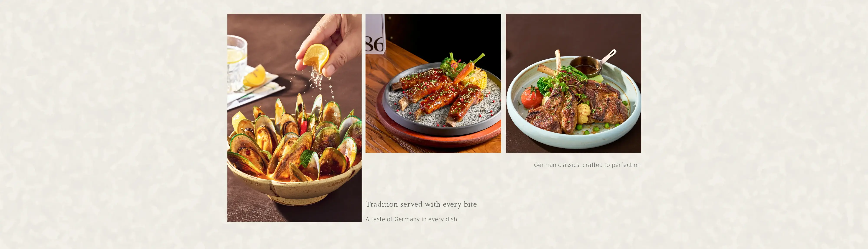
Task: Click the exposed lamb chop bone
Action: (x=558, y=62)
